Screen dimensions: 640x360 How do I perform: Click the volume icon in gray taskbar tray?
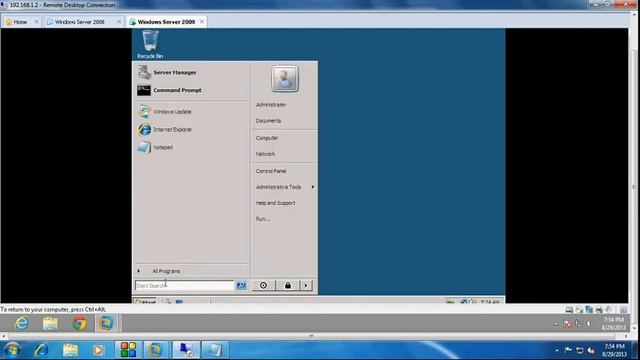pos(589,324)
